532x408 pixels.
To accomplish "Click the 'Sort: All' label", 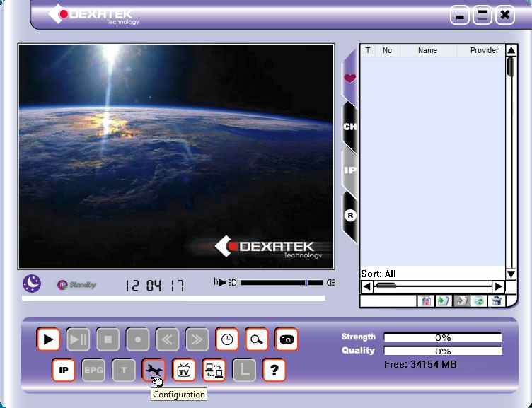I will coord(378,274).
